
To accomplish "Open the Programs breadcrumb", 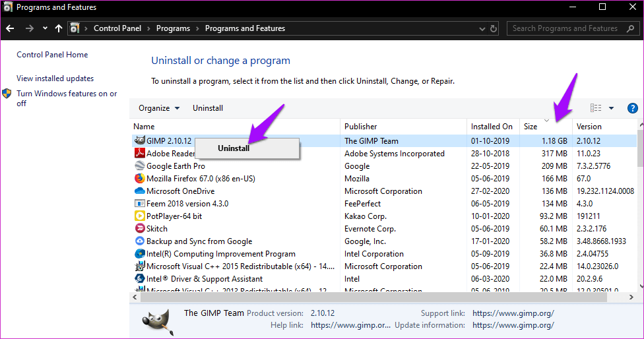I will [173, 28].
